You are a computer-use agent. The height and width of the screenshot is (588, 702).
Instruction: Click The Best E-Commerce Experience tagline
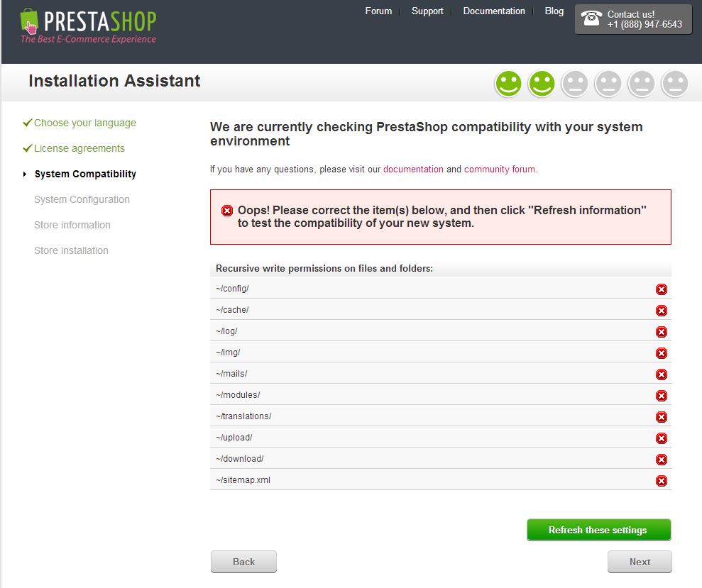[x=88, y=39]
